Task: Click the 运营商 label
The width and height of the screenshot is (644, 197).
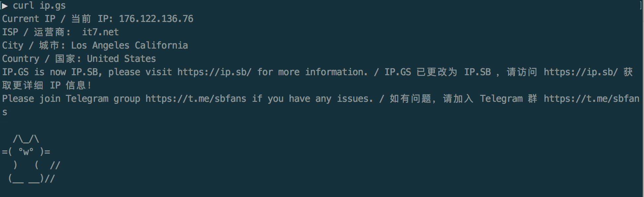Action: (x=49, y=32)
